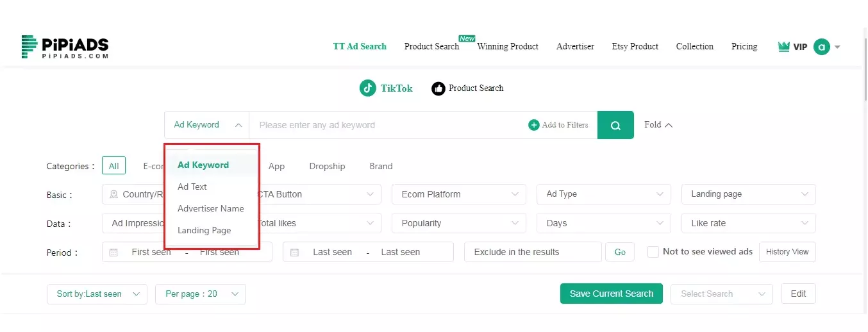Choose Advertiser Name from the dropdown list

tap(212, 208)
